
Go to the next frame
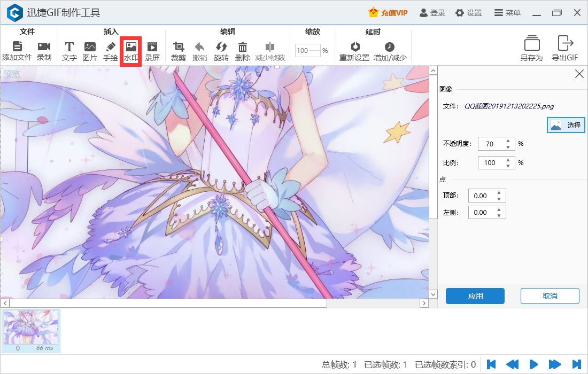point(555,364)
